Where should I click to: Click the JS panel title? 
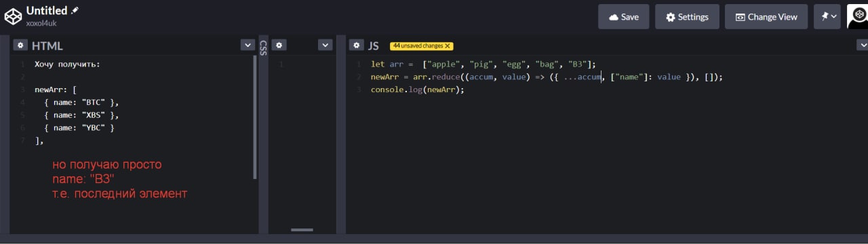(374, 45)
